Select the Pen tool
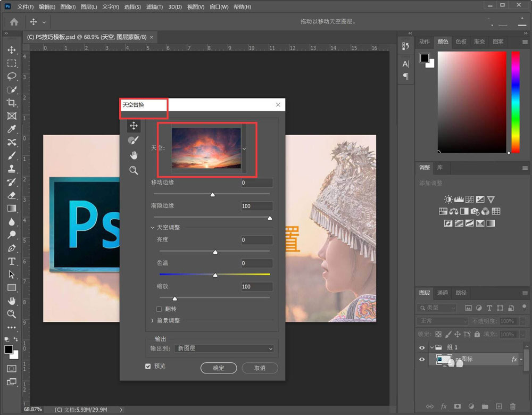 click(12, 248)
